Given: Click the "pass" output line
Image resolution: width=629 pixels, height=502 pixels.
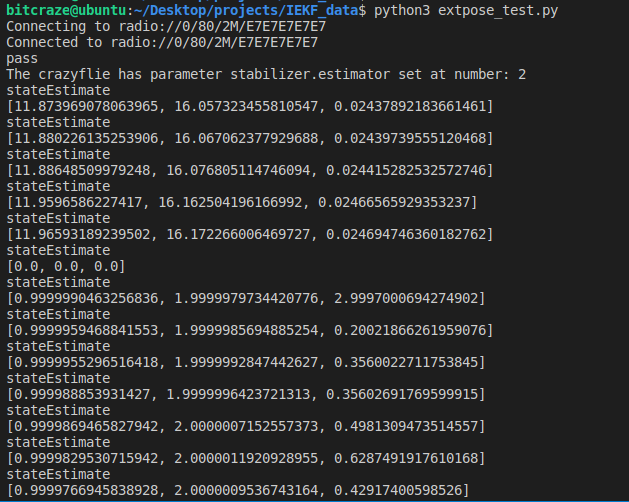Looking at the screenshot, I should pyautogui.click(x=22, y=58).
